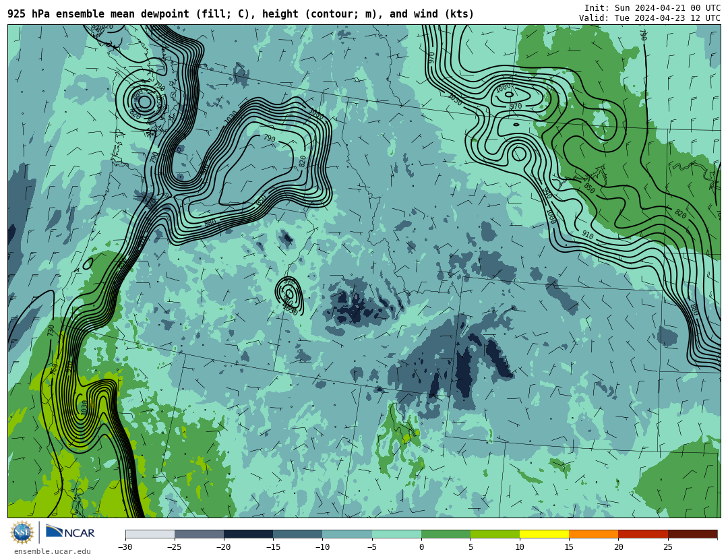The width and height of the screenshot is (728, 560).
Task: Click the -15 colorbar tick label
Action: 272,547
